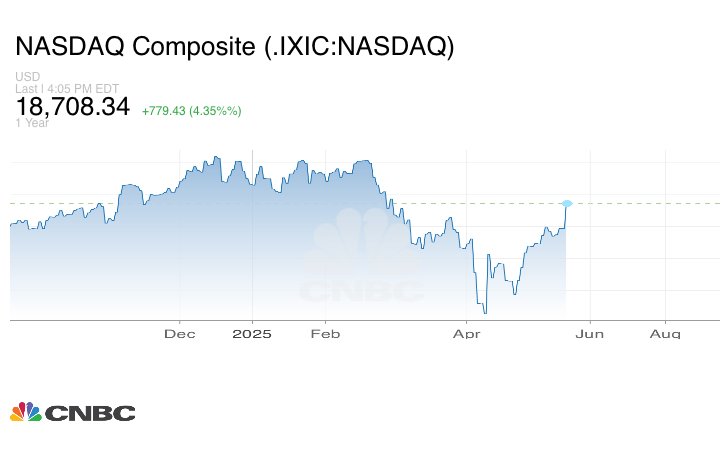Click the faded CNBC text watermark in chart
Viewport: 720px width, 450px height.
point(360,292)
